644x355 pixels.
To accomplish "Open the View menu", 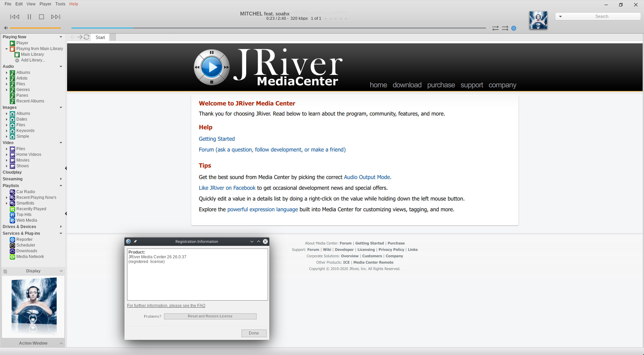I will 31,4.
